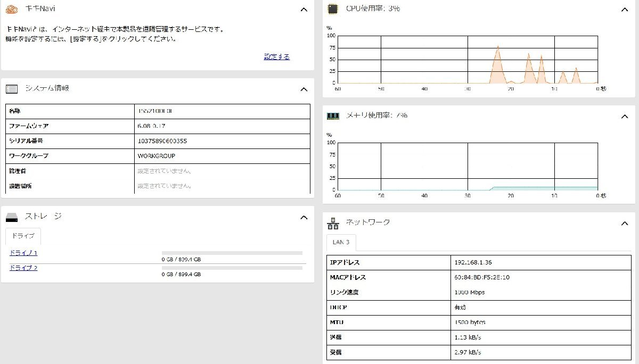The height and width of the screenshot is (364, 639).
Task: Click the CPU使用率 chip icon
Action: tap(334, 9)
